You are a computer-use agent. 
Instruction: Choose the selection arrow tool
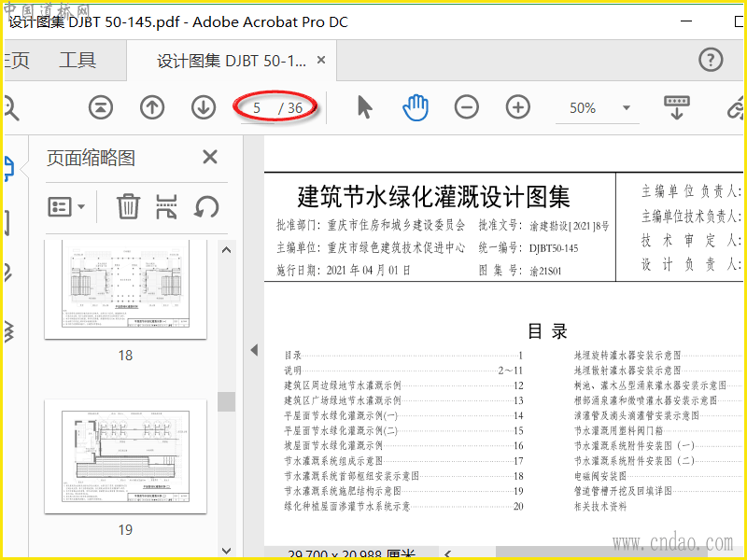click(364, 106)
